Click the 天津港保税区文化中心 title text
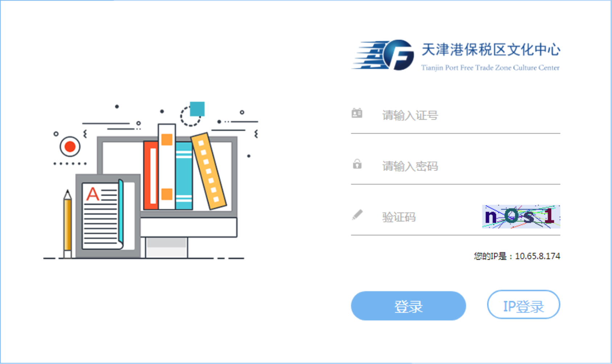612x364 pixels. coord(491,50)
